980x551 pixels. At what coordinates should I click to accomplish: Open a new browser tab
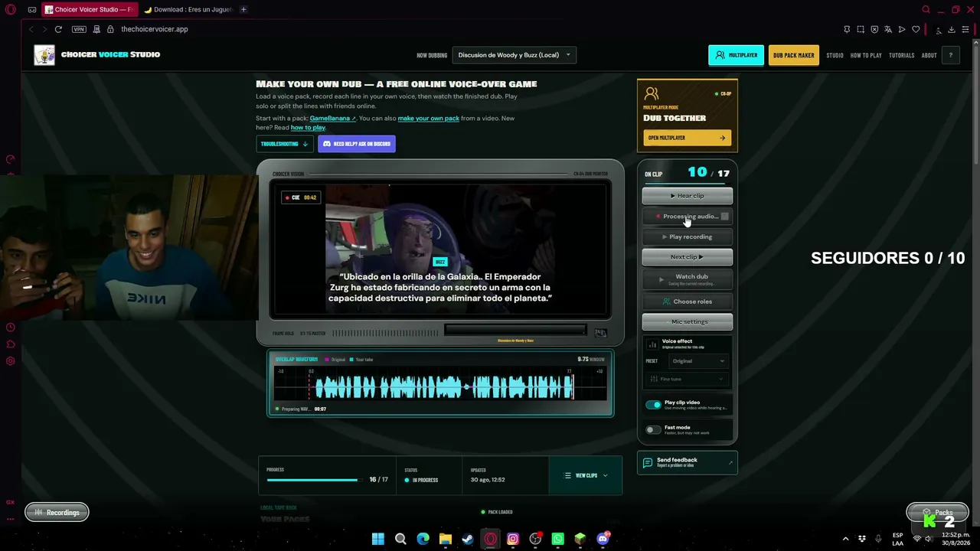pos(243,10)
